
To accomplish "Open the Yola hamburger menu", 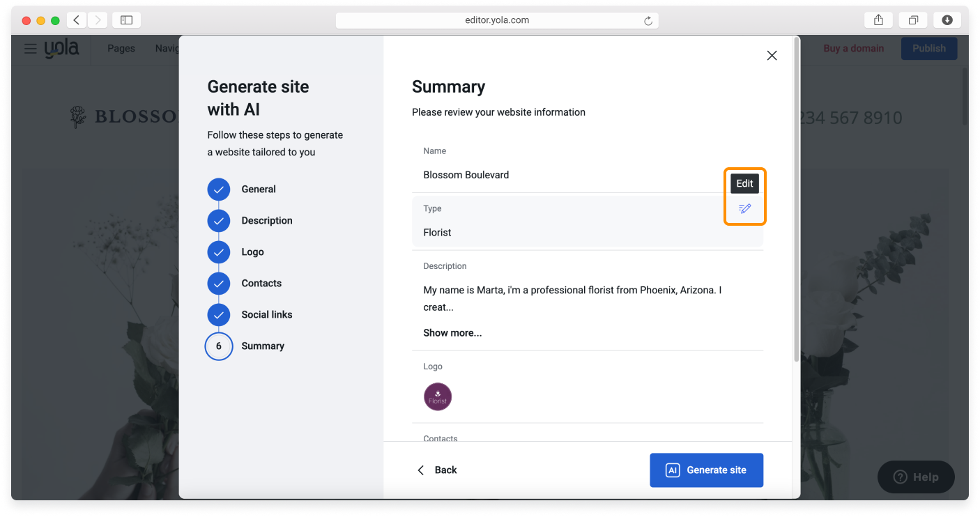I will tap(30, 49).
